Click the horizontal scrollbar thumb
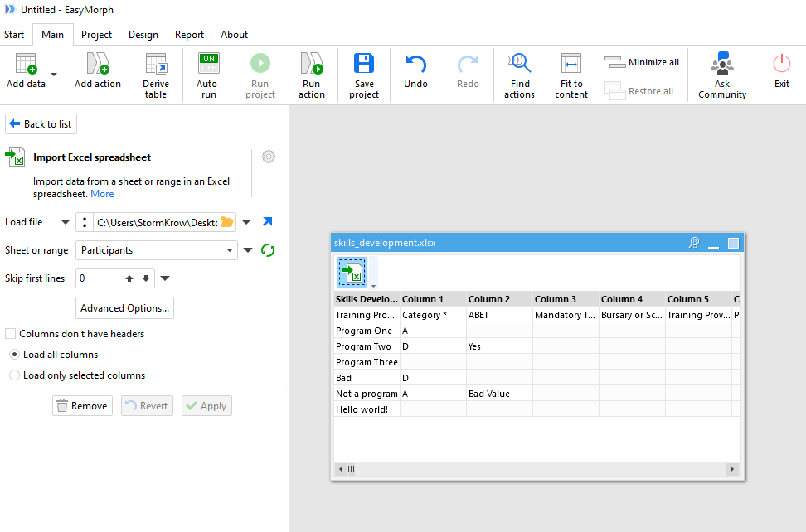806x532 pixels. point(351,469)
